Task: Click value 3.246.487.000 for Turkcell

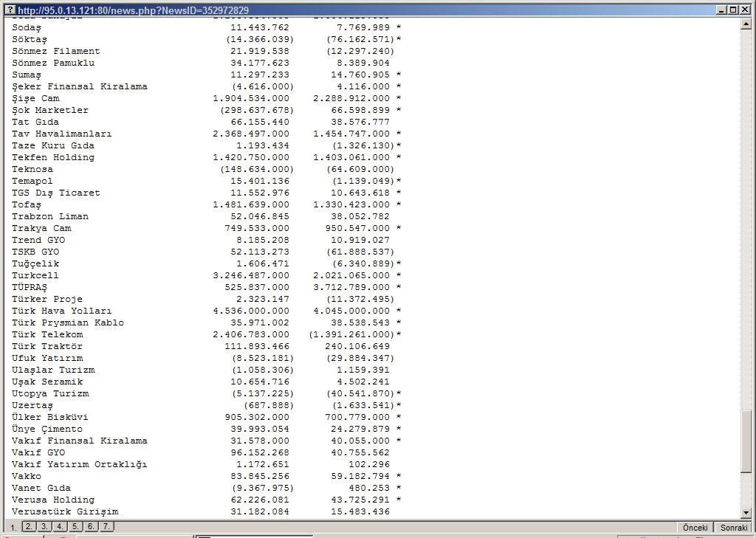Action: pyautogui.click(x=251, y=275)
